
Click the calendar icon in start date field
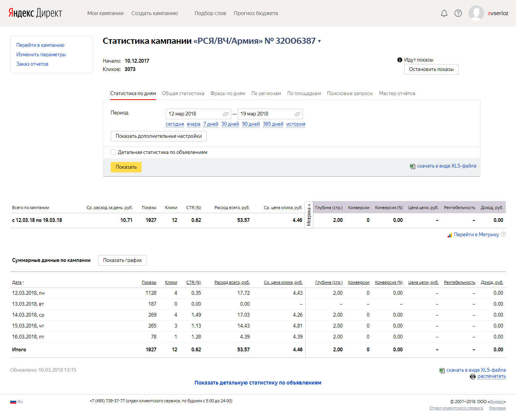(226, 114)
